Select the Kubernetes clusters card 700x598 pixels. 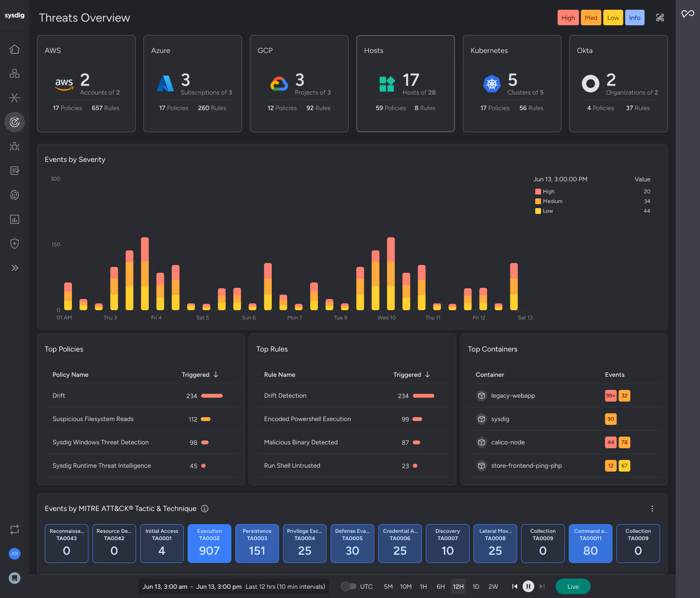click(512, 84)
